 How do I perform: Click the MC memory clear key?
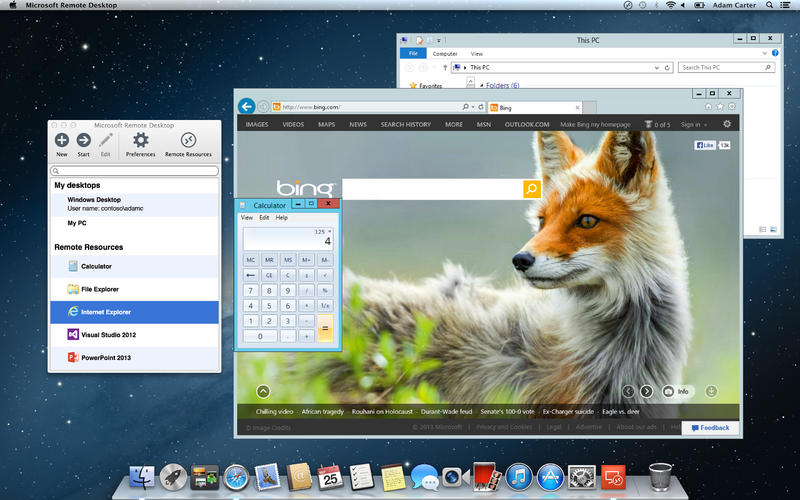[251, 260]
